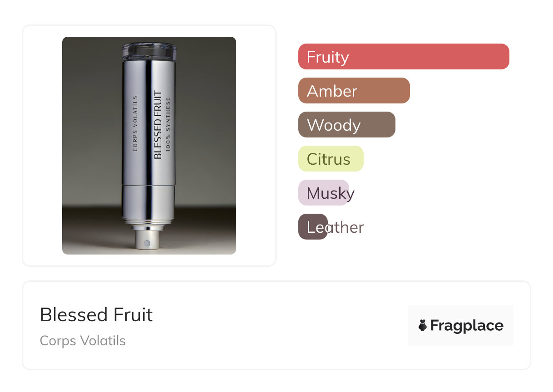Open the Blessed Fruit title
The height and width of the screenshot is (392, 553).
[96, 314]
